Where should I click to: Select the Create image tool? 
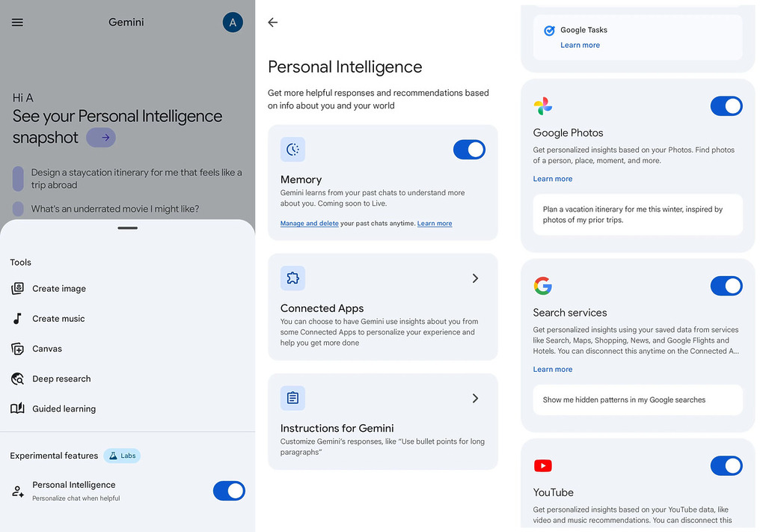click(x=58, y=289)
